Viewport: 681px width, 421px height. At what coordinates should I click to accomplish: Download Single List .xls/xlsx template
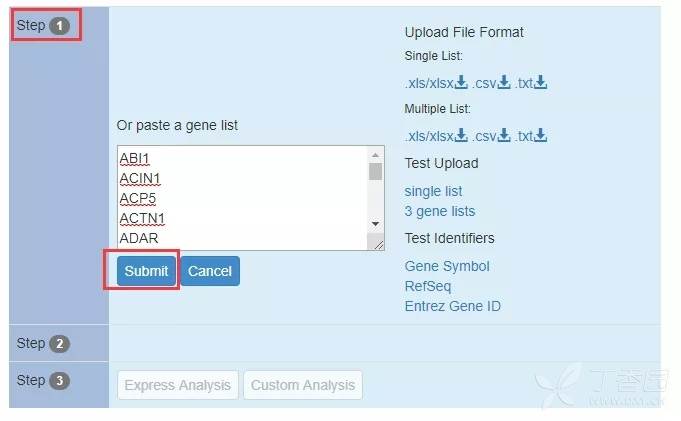click(436, 83)
